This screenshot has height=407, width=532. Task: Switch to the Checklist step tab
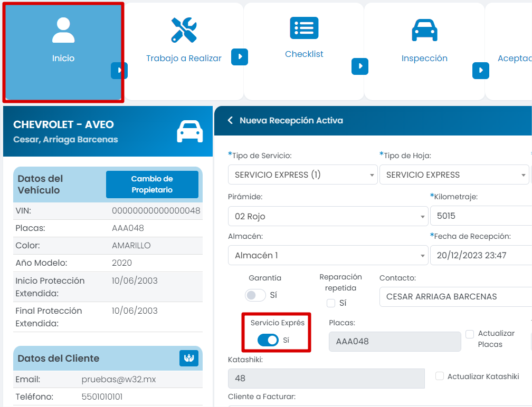(304, 54)
